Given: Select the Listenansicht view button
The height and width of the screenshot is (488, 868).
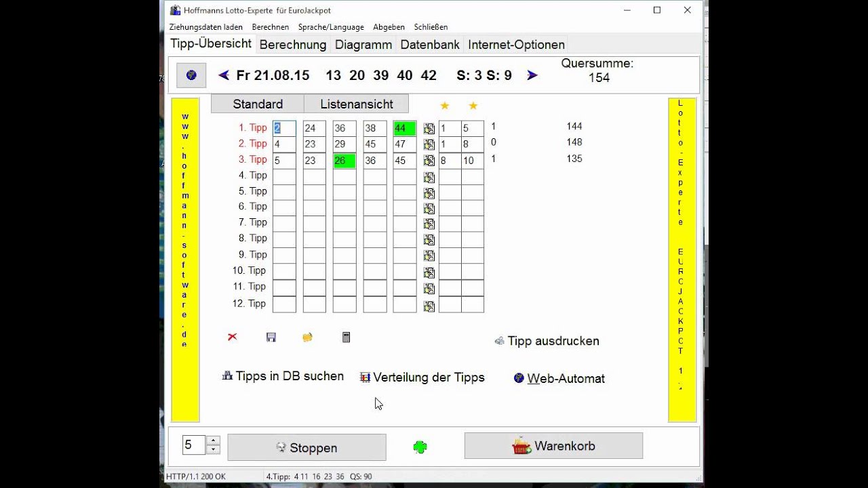Looking at the screenshot, I should click(x=357, y=104).
